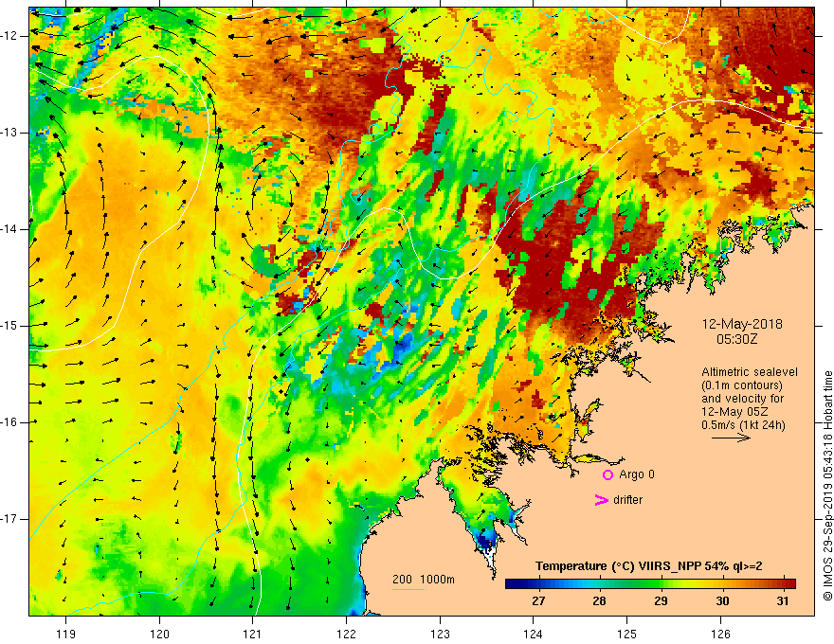Viewport: 834px width, 644px height.
Task: Click the 28 value on the temperature scale
Action: 599,601
